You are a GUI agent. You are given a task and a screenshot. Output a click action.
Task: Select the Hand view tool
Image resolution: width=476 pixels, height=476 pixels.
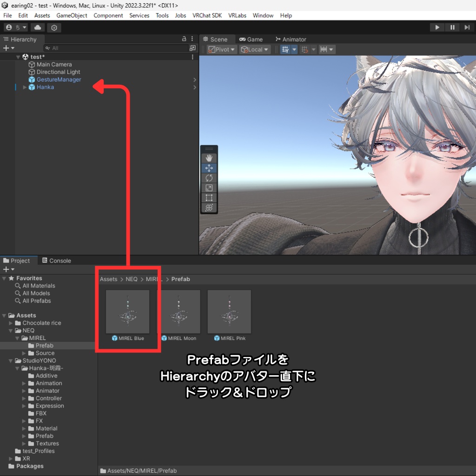209,158
